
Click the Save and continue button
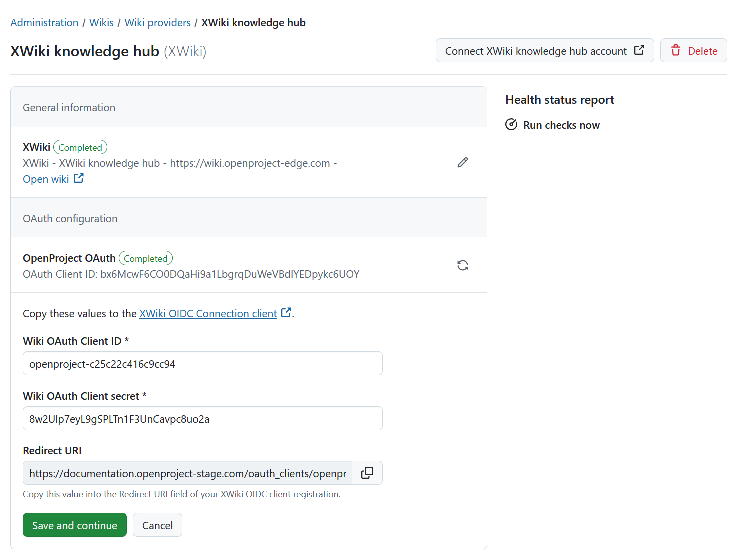click(75, 525)
